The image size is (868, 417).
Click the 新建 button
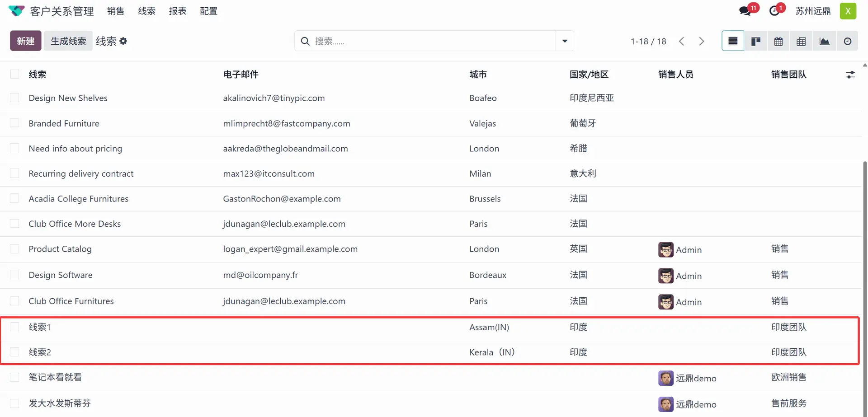tap(26, 41)
